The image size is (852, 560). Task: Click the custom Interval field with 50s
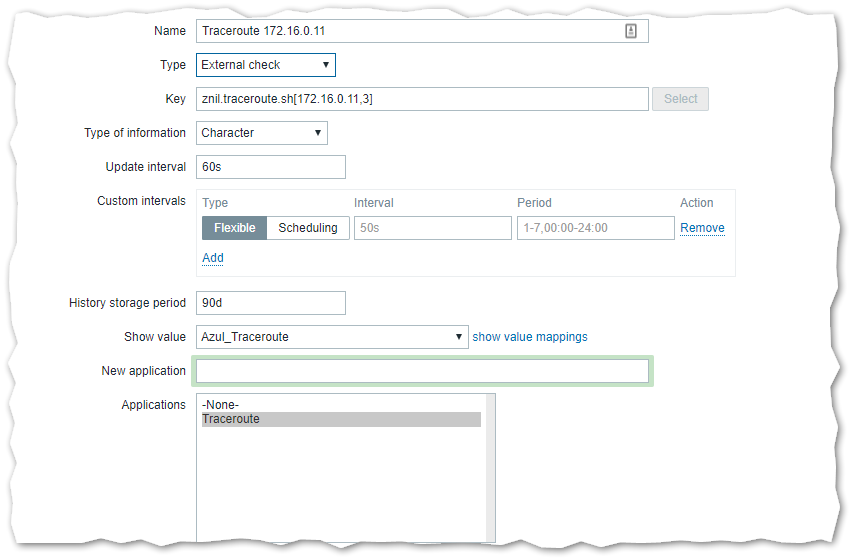(431, 228)
